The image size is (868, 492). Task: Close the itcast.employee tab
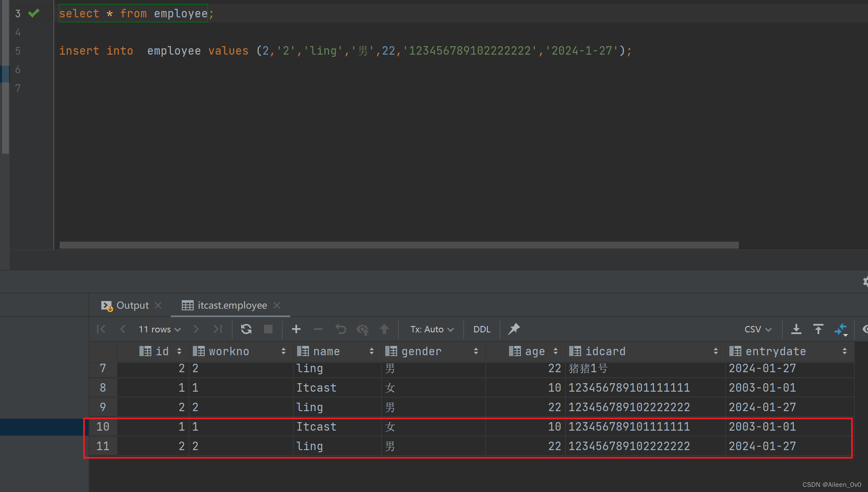277,305
